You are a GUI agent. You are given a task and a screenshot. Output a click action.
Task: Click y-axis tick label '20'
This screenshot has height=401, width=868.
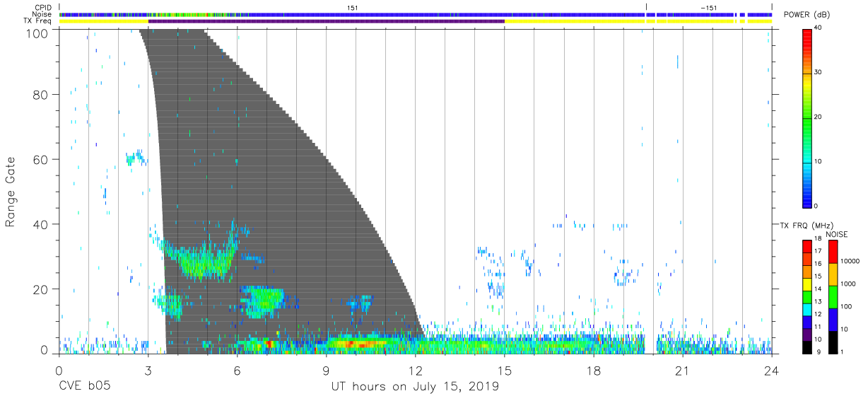pyautogui.click(x=41, y=289)
